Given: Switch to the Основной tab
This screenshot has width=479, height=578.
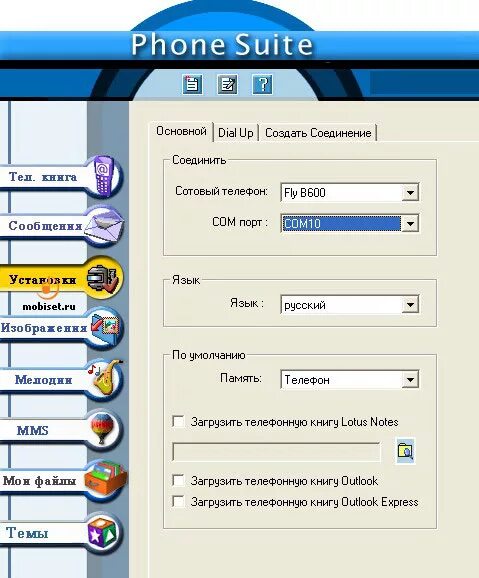Looking at the screenshot, I should pyautogui.click(x=181, y=131).
